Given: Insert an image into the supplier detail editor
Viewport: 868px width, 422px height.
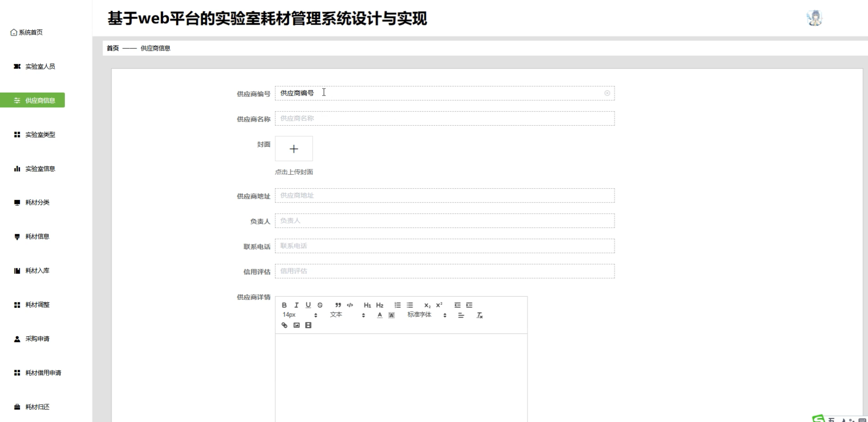Looking at the screenshot, I should pos(296,326).
